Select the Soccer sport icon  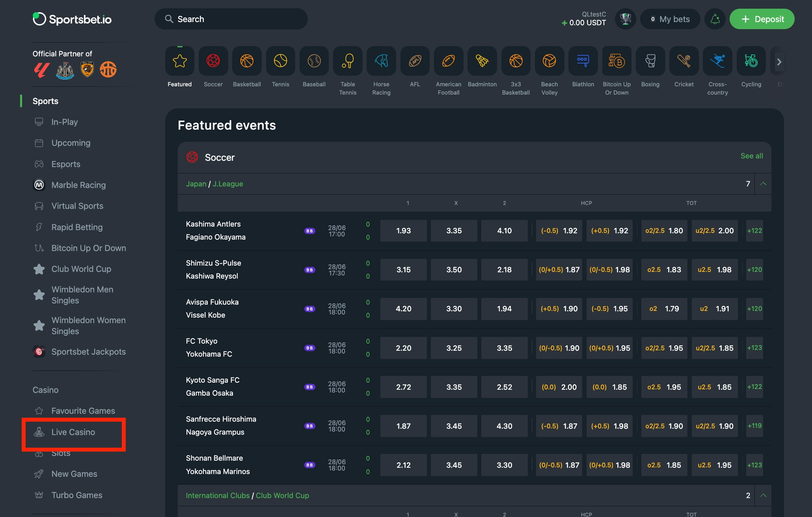[x=213, y=61]
